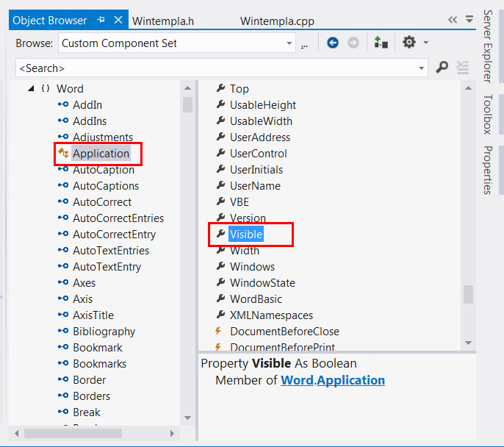Select the XMLNamespaces property

(271, 315)
